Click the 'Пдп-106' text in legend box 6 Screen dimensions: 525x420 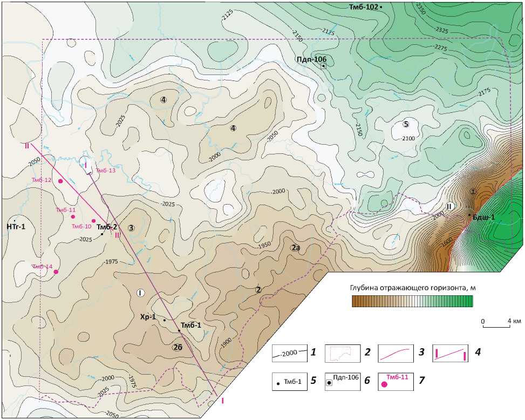point(346,377)
